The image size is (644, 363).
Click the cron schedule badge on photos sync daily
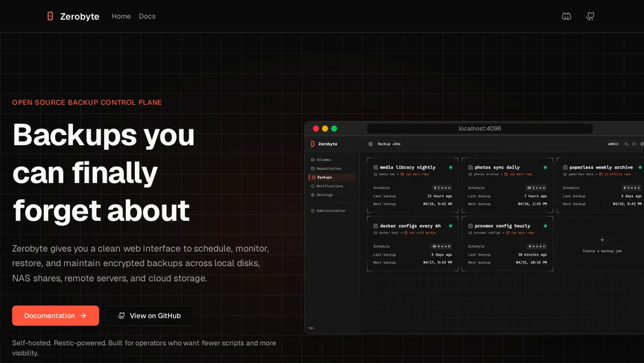[x=537, y=188]
